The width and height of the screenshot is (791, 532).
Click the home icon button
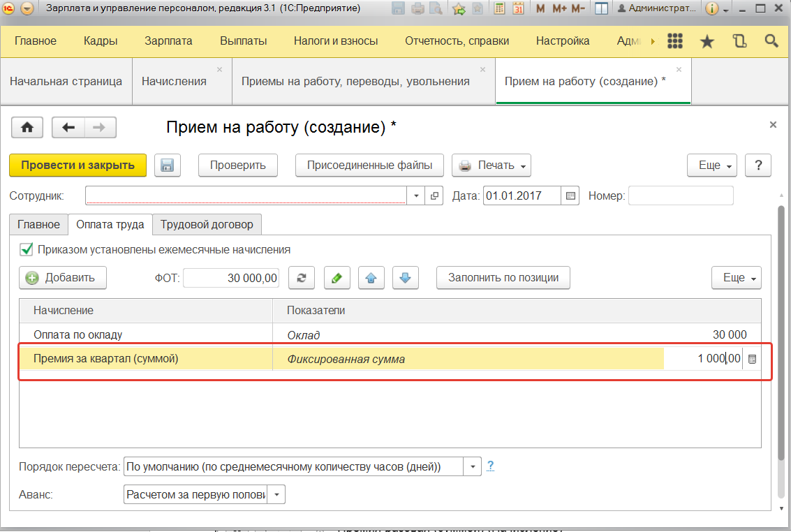[27, 128]
